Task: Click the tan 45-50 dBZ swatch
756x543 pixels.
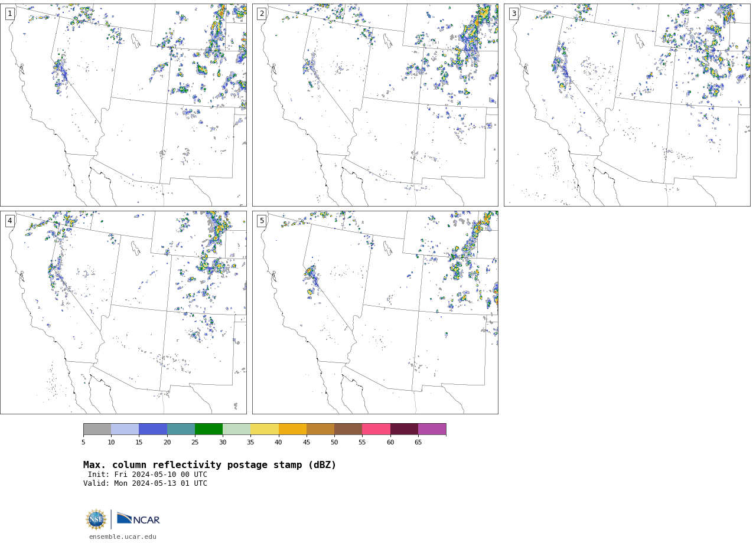Action: 320,429
